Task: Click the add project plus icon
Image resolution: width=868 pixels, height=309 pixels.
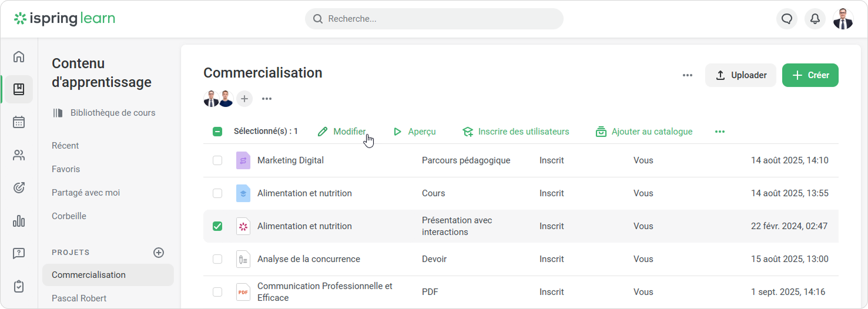Action: (159, 253)
